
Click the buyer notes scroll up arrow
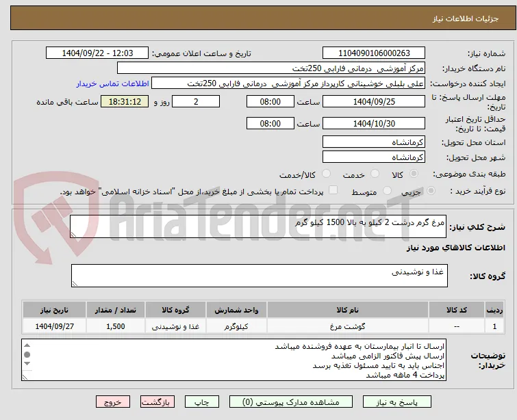pyautogui.click(x=27, y=345)
